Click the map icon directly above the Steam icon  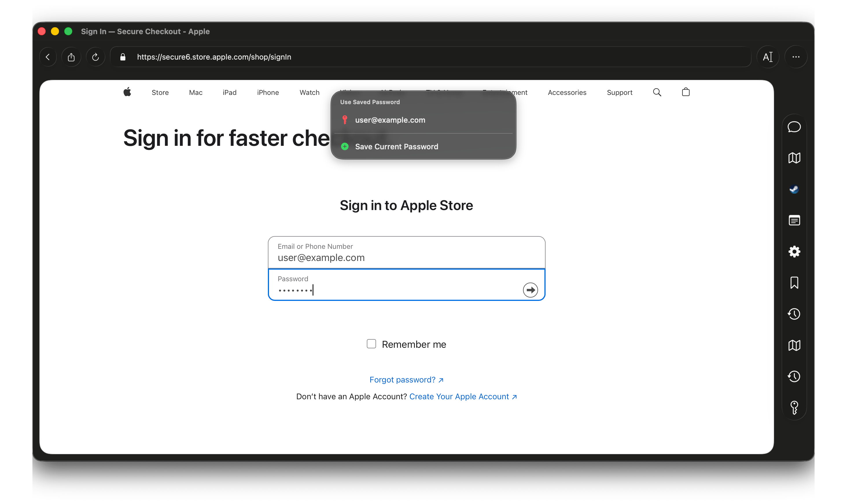[x=794, y=158]
